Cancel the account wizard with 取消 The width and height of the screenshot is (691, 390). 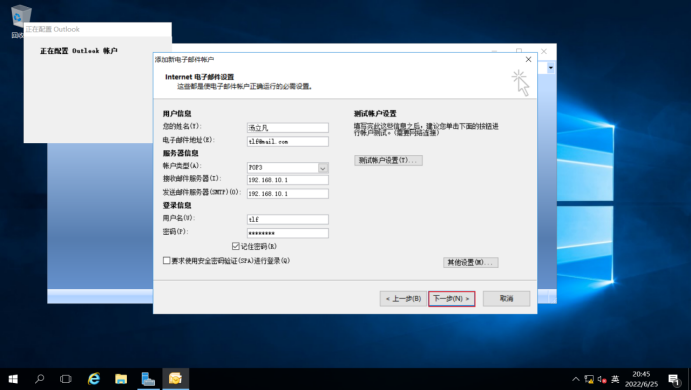point(506,299)
